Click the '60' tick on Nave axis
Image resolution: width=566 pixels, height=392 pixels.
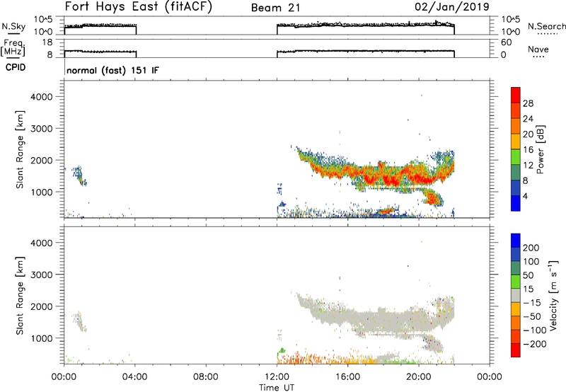pyautogui.click(x=507, y=42)
